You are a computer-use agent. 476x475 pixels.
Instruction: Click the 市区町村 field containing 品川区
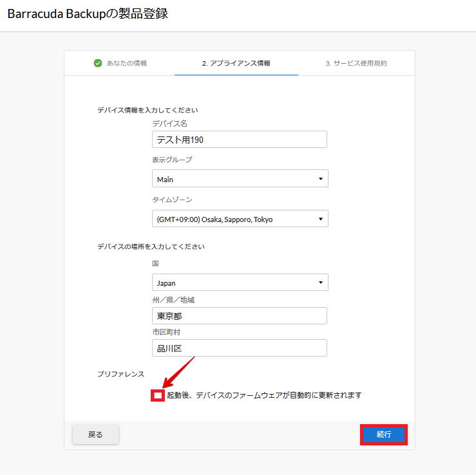[240, 348]
